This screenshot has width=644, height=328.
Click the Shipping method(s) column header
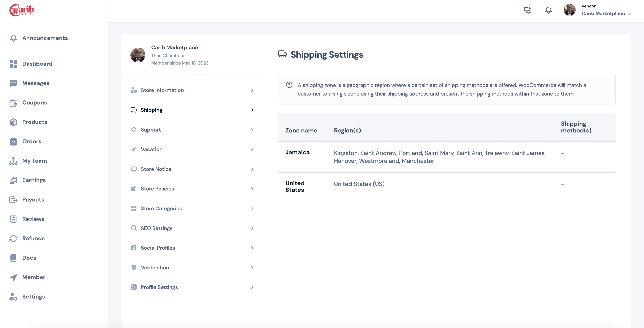pyautogui.click(x=576, y=127)
